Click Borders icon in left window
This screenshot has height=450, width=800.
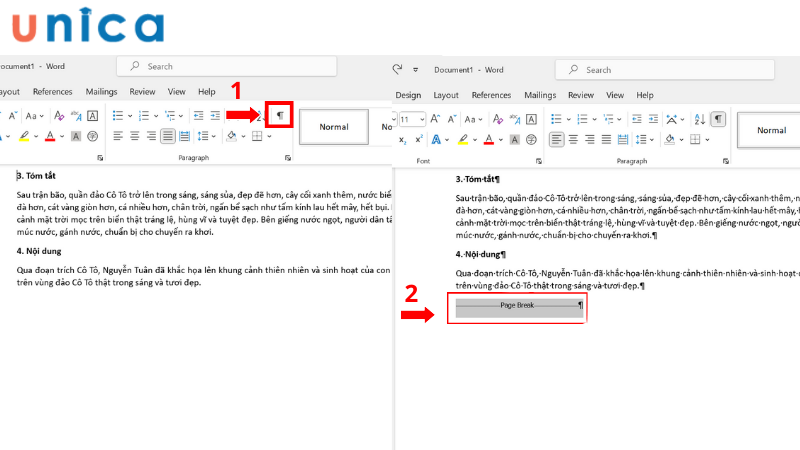[257, 136]
